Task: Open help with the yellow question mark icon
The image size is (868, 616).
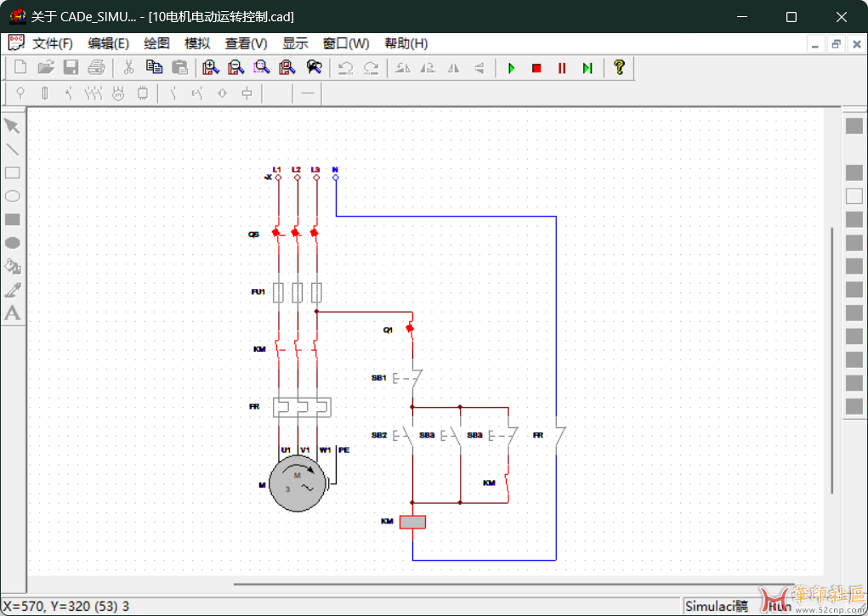Action: pos(619,67)
